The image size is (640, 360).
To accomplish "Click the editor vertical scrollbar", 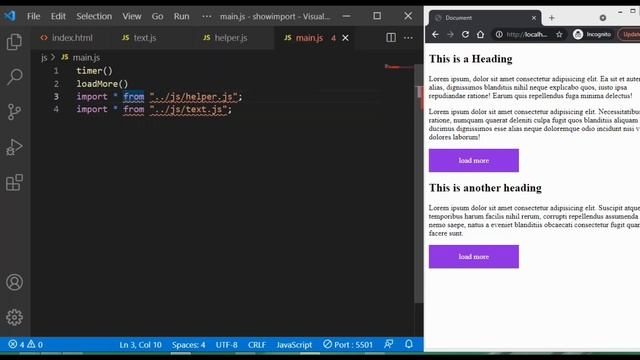I will click(x=419, y=184).
